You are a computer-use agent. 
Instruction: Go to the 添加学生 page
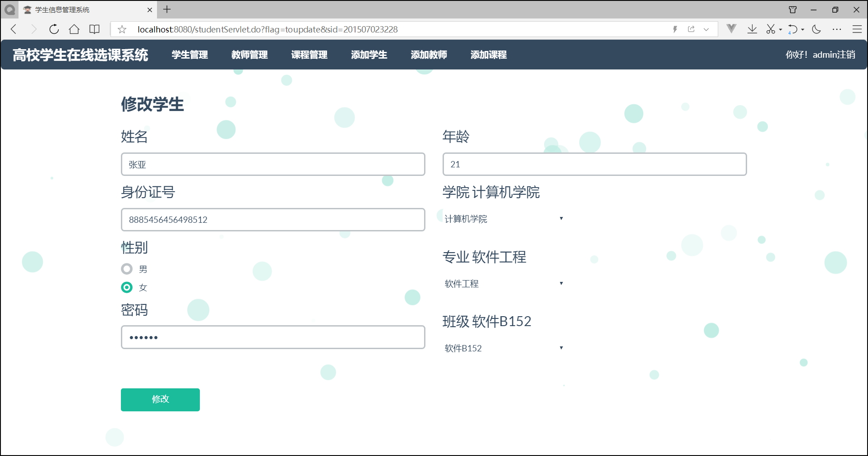pyautogui.click(x=369, y=55)
